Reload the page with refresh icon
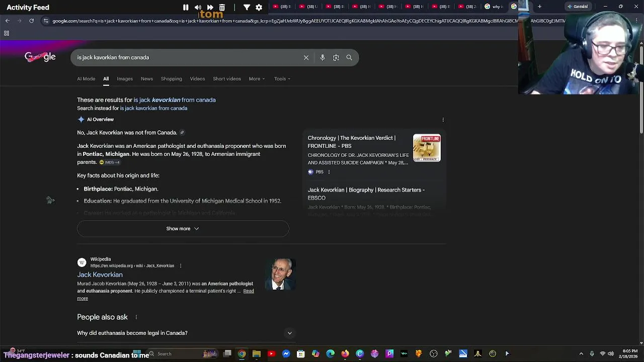The image size is (644, 362). click(x=31, y=21)
